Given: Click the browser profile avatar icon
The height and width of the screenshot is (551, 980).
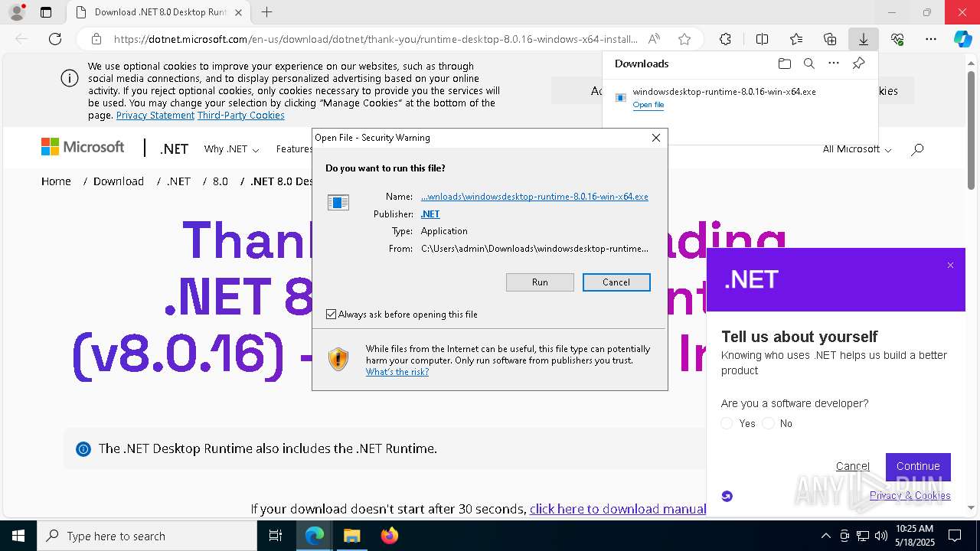Looking at the screenshot, I should [x=16, y=12].
